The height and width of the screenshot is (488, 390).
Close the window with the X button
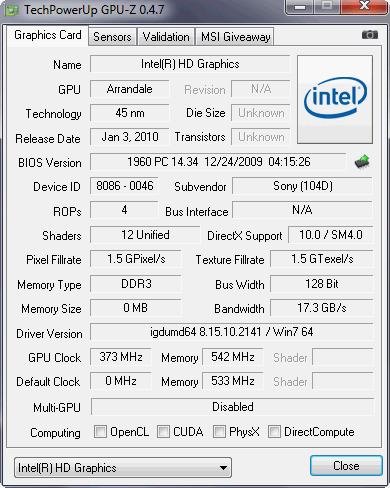(x=365, y=7)
